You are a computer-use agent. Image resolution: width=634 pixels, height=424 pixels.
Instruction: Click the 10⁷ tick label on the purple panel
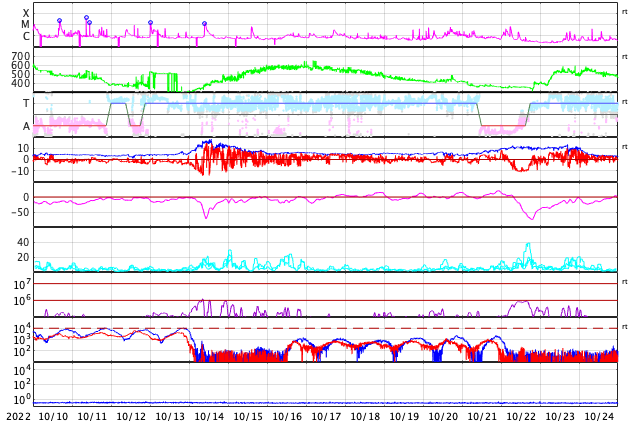point(22,284)
